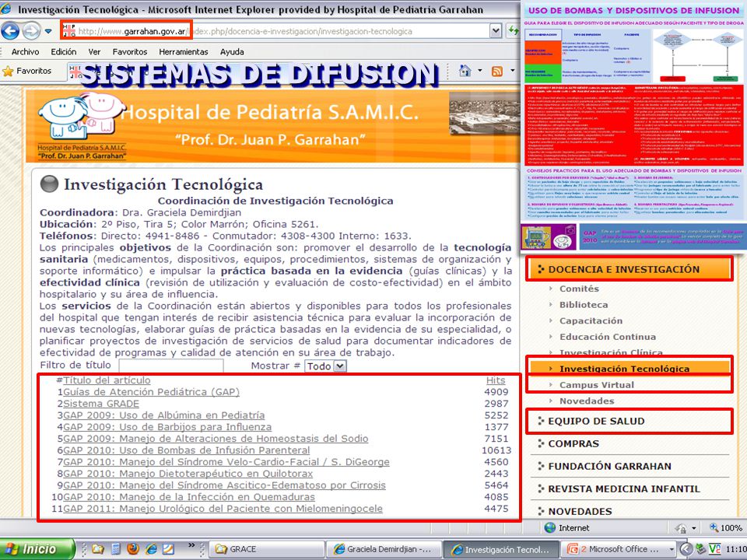This screenshot has height=560, width=747.
Task: Click the orange RSS feeds icon
Action: [x=497, y=72]
